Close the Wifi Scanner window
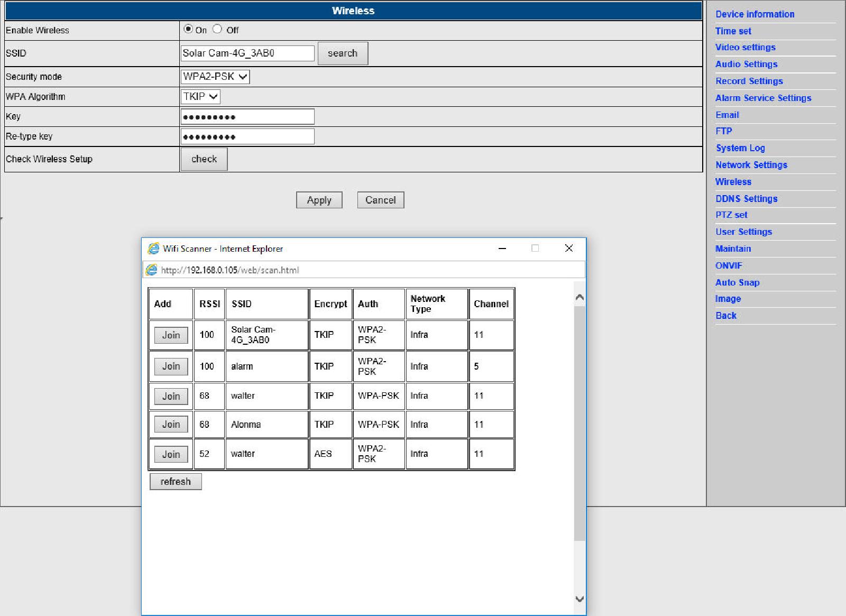 (569, 249)
